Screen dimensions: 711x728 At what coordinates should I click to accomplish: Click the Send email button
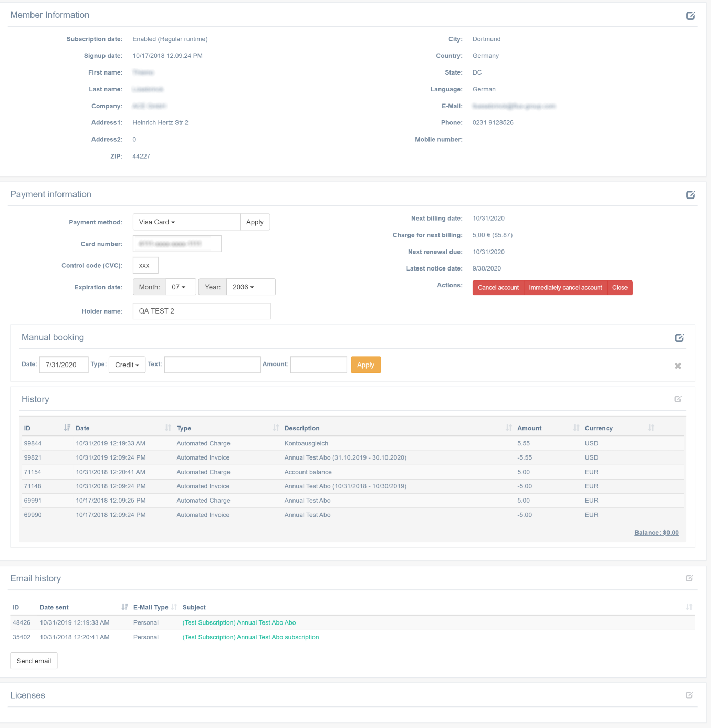click(34, 661)
